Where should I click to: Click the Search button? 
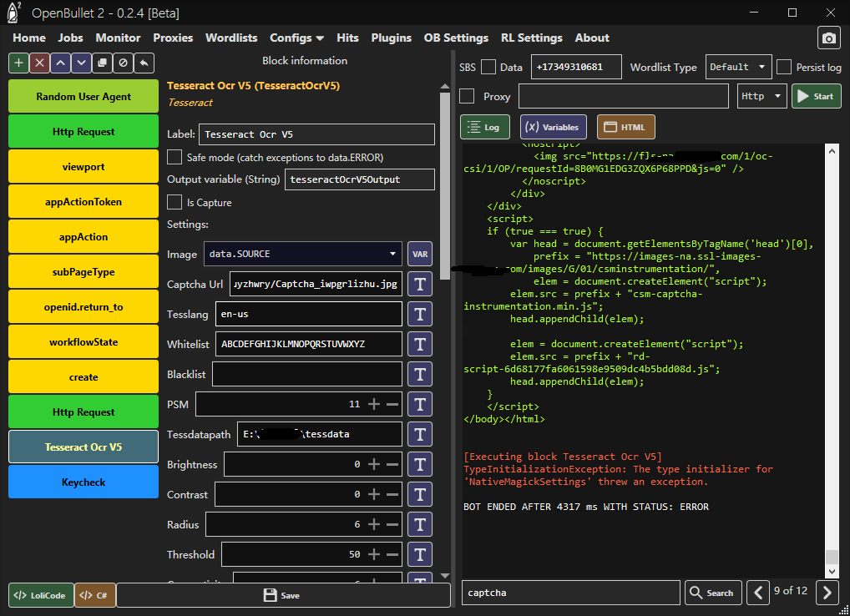click(713, 593)
